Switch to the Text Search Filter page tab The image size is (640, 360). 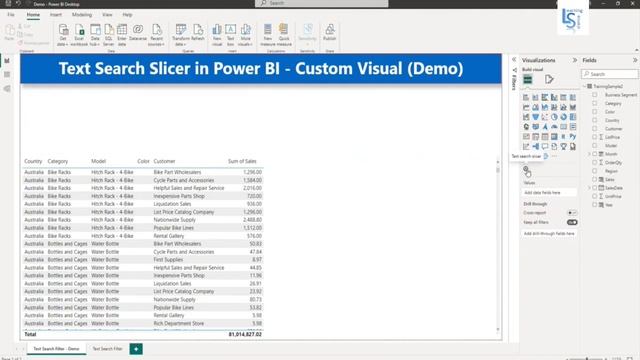pyautogui.click(x=107, y=349)
